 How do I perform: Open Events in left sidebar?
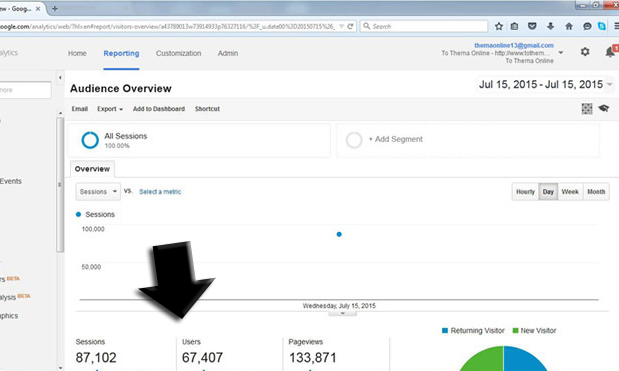pos(11,182)
